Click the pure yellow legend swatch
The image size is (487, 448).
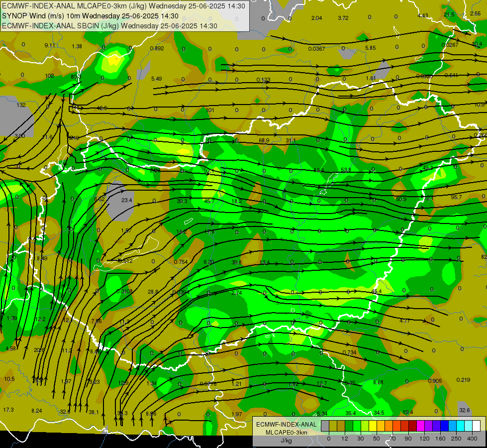[373, 426]
